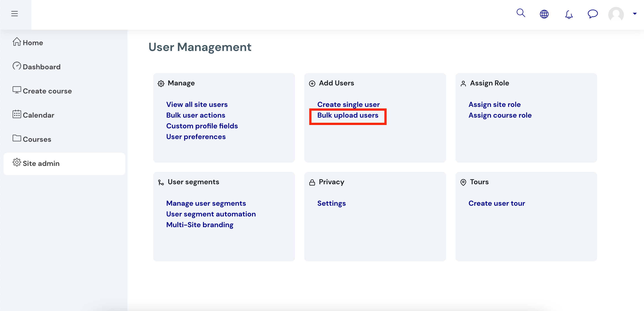Open User segment automation link
Image resolution: width=644 pixels, height=311 pixels.
pos(211,214)
